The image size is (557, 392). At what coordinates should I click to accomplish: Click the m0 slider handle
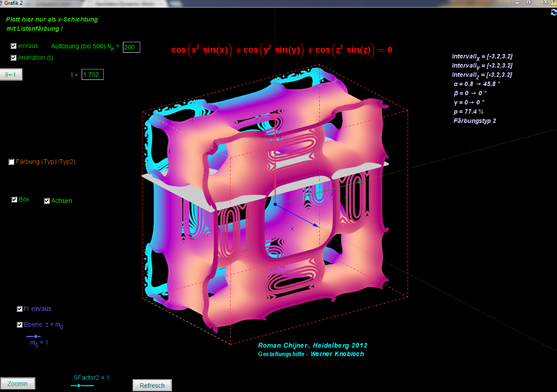pos(36,337)
